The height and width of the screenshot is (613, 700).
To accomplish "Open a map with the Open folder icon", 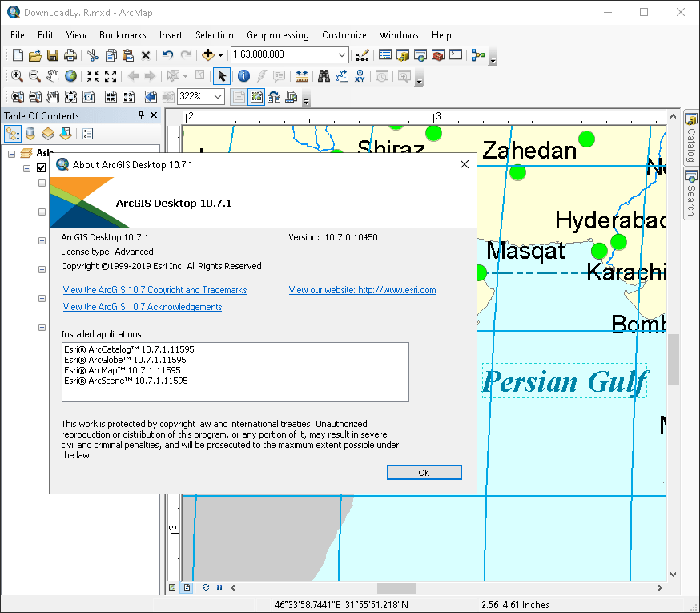I will tap(34, 55).
